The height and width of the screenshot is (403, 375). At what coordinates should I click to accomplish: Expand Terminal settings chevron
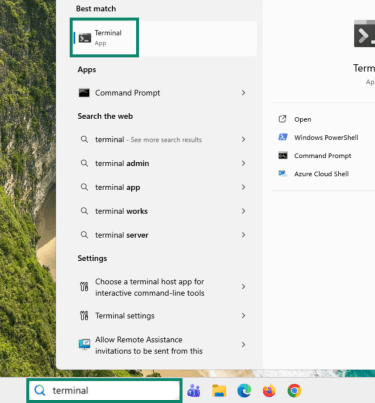[x=243, y=315]
